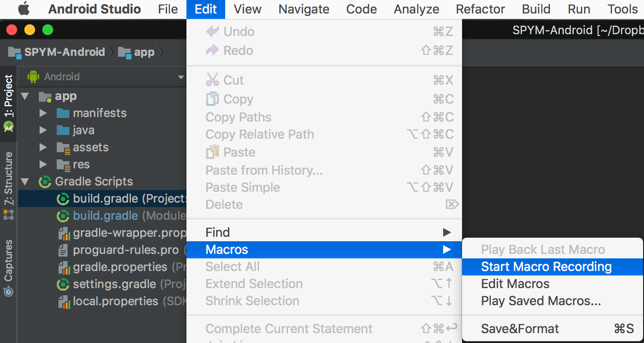
Task: Click the proguard-rules.pro file icon
Action: tap(63, 250)
